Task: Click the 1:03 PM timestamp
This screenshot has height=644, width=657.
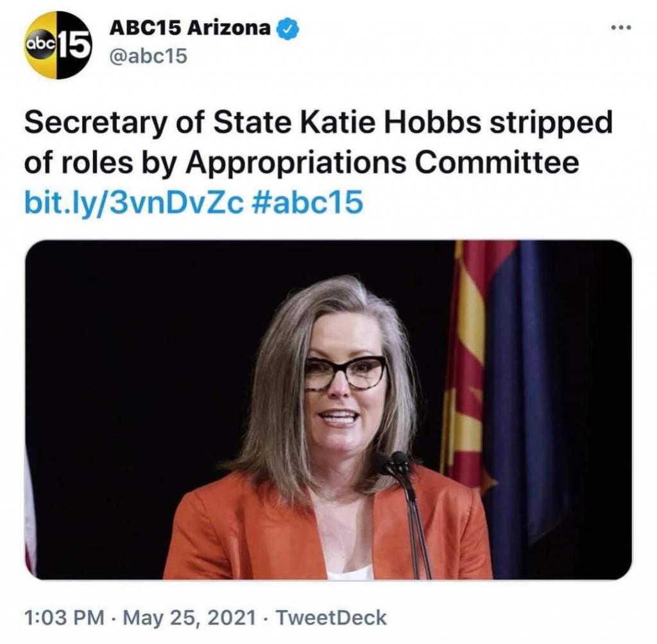Action: 64,618
